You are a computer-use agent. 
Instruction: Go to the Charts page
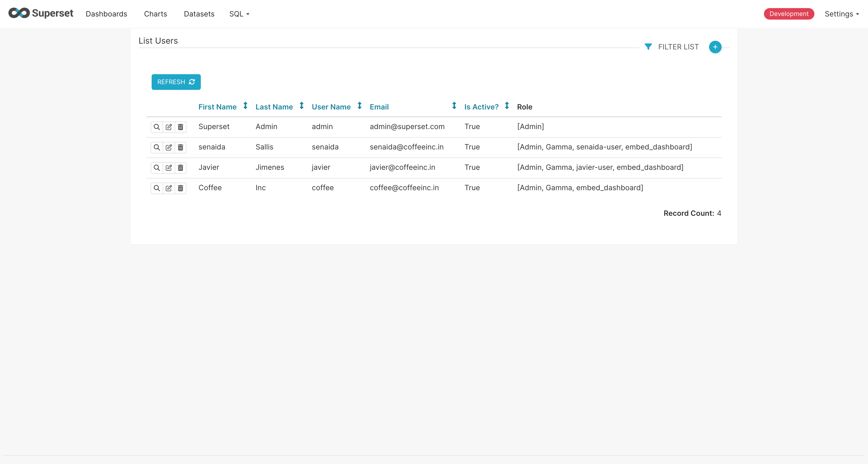point(156,14)
